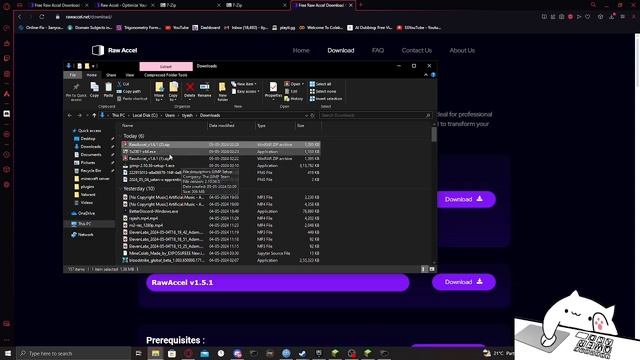640x360 pixels.
Task: Click the New folder icon in the ribbon
Action: tap(222, 91)
